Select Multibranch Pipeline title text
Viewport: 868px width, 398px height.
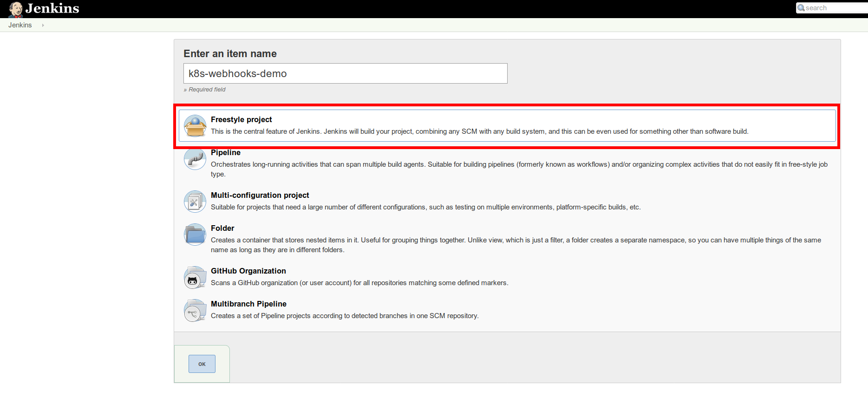[248, 304]
